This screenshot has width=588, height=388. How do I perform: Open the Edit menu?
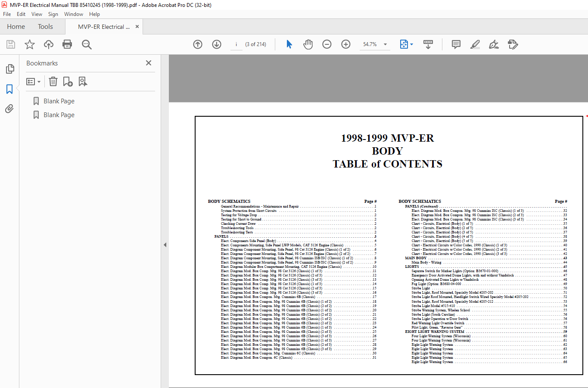click(21, 14)
